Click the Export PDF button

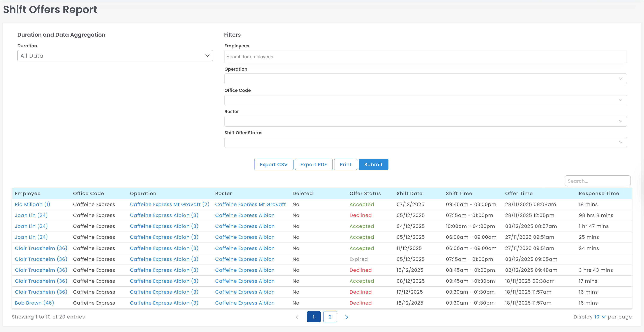[x=313, y=164]
